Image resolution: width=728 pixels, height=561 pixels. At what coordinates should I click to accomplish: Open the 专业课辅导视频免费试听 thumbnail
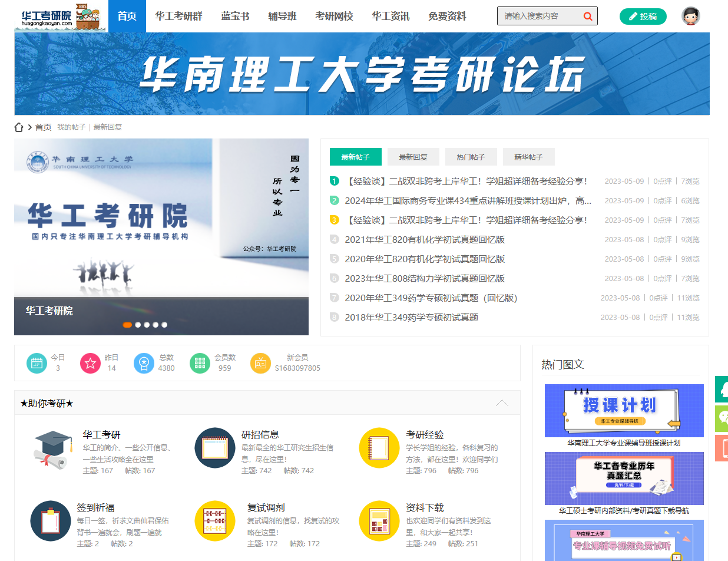click(624, 540)
